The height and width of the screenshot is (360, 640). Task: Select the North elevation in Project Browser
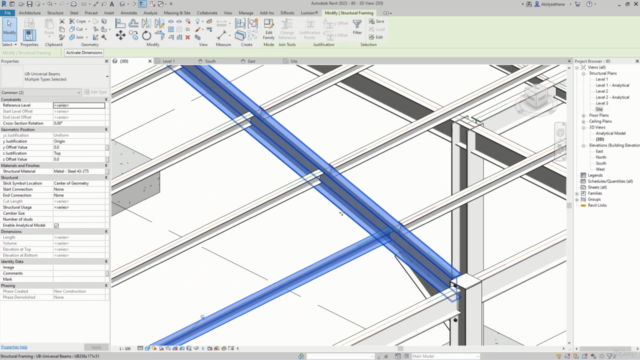coord(601,157)
